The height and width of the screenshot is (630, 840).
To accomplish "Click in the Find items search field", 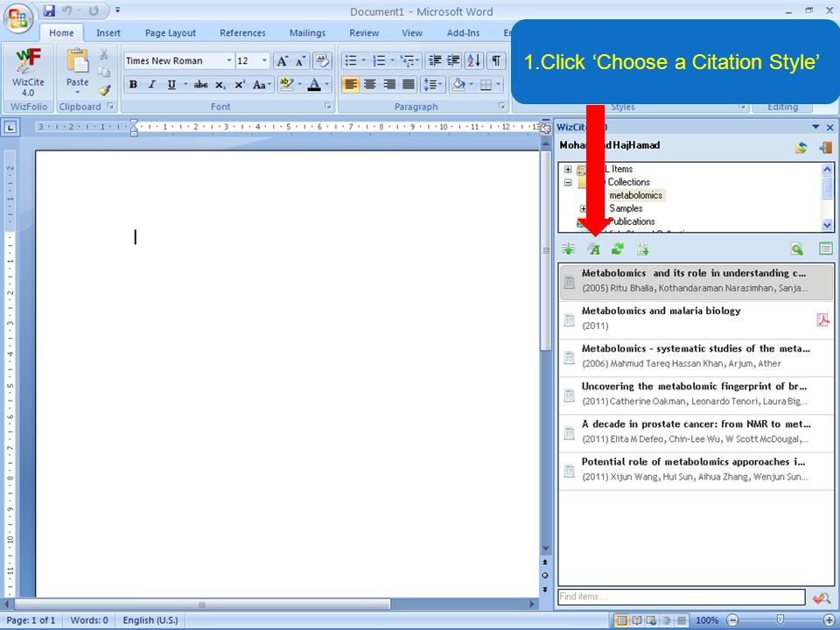I will click(682, 597).
